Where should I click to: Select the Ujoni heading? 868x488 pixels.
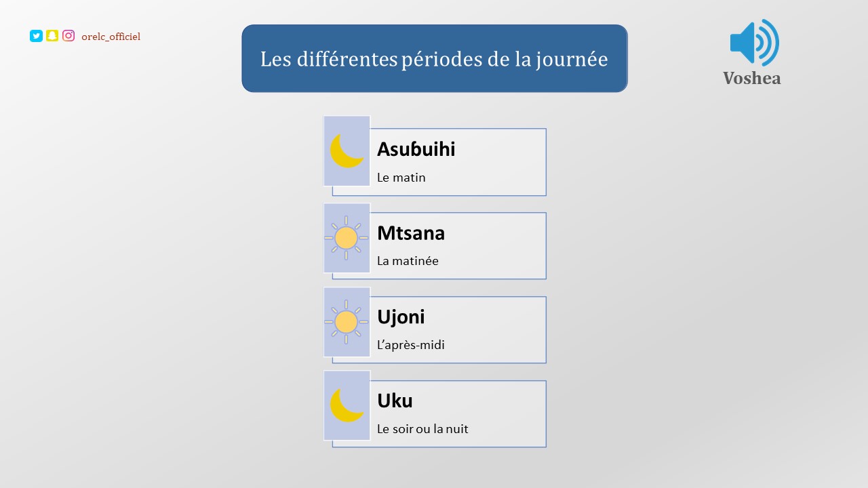pyautogui.click(x=401, y=317)
